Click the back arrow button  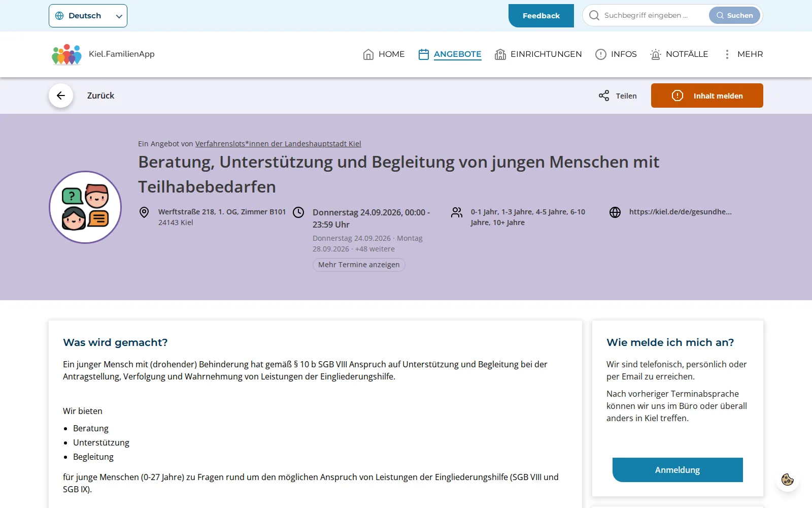61,96
